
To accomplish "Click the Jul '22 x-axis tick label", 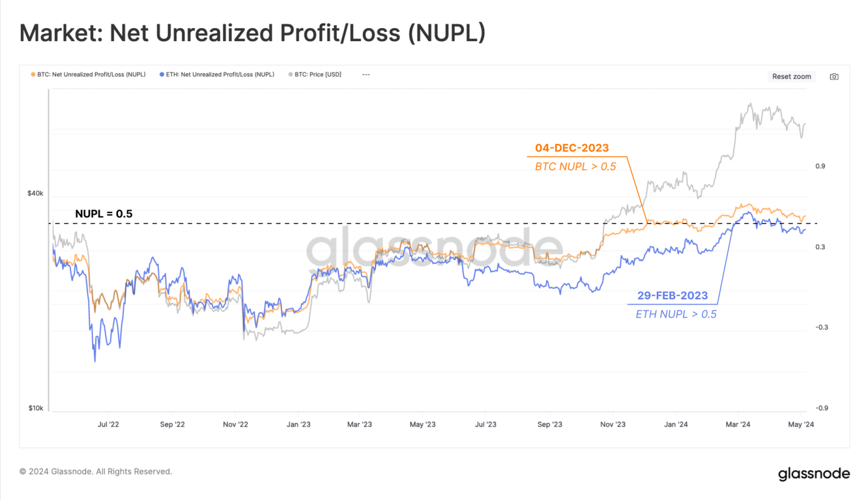I will [108, 424].
